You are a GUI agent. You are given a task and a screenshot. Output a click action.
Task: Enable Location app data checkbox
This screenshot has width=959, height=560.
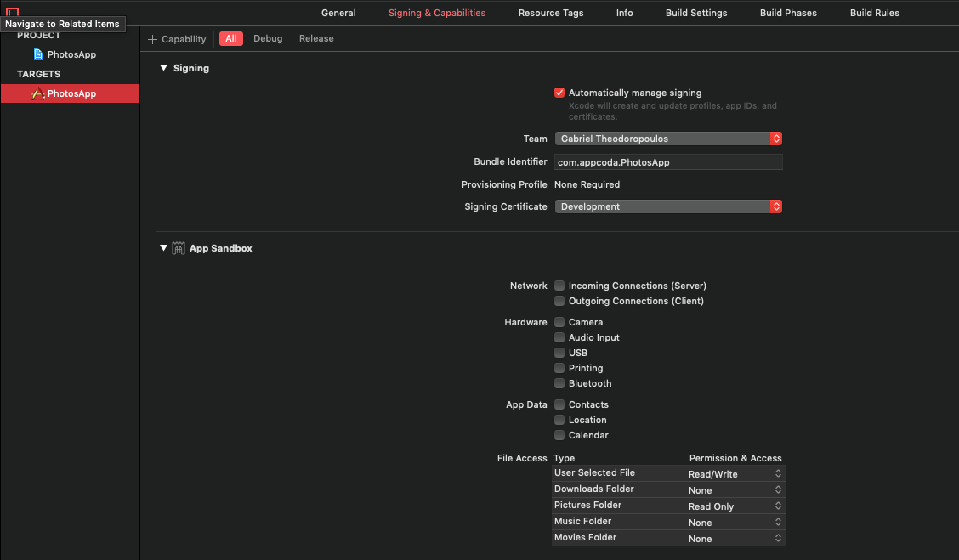[559, 420]
